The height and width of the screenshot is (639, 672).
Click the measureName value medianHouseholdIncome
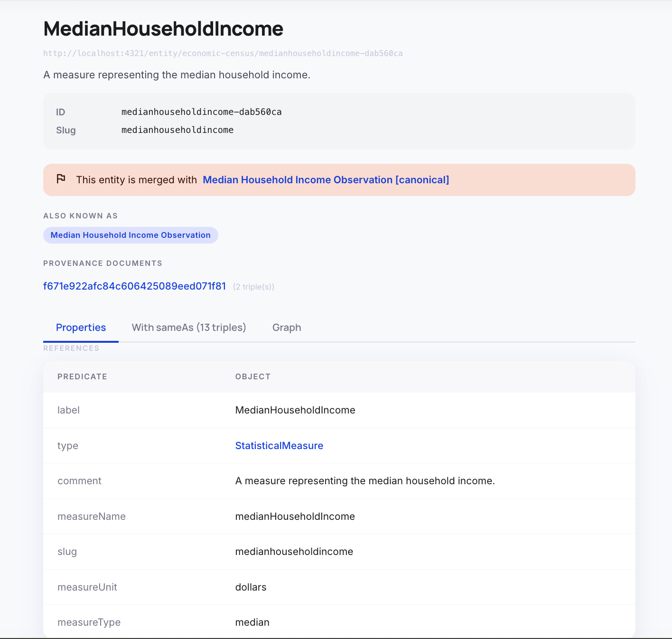tap(295, 517)
